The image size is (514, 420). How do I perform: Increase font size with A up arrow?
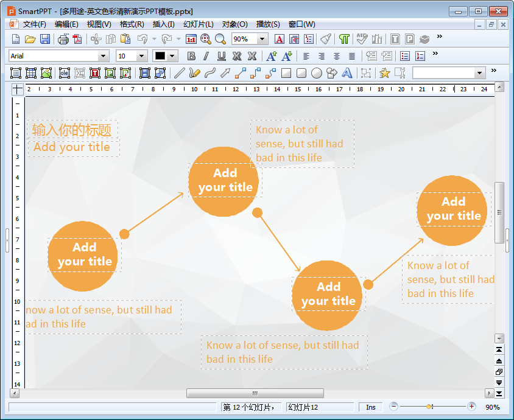(x=272, y=56)
